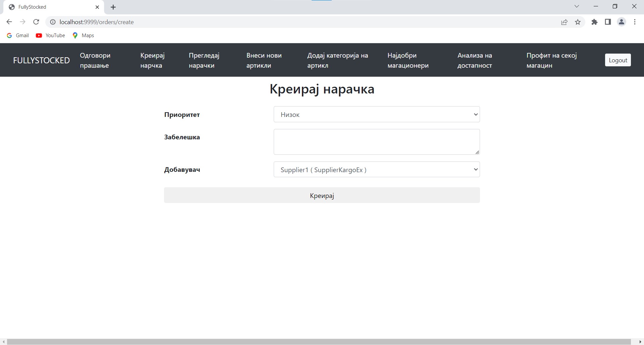644x345 pixels.
Task: Bookmark this page with the star icon
Action: [x=578, y=22]
